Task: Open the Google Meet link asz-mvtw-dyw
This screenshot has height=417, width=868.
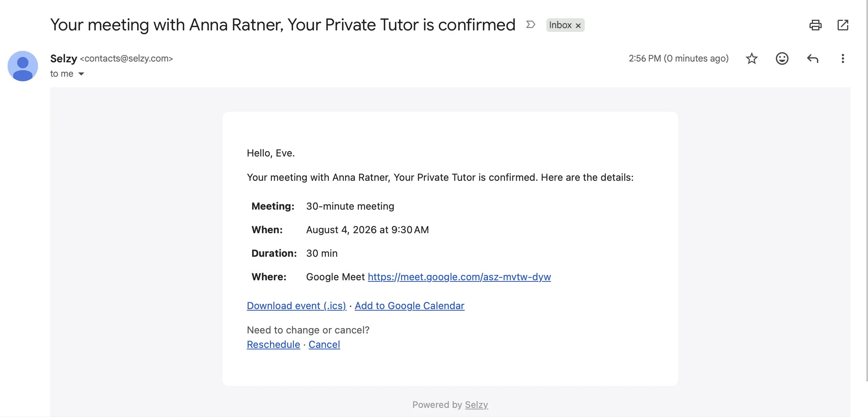Action: click(459, 277)
